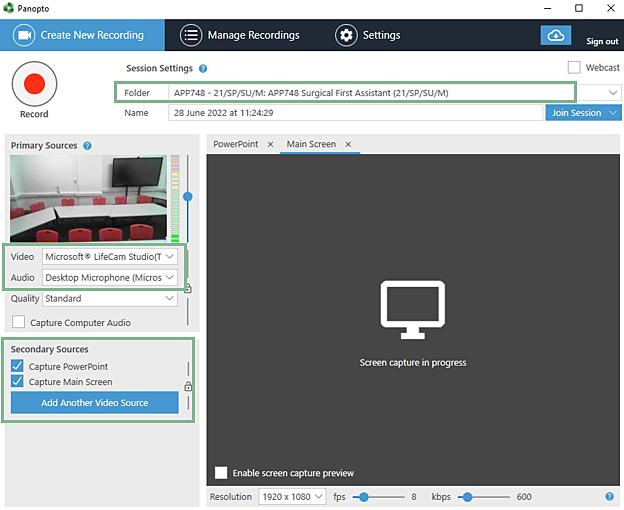Click the lock icon beside the Audio dropdown
The height and width of the screenshot is (510, 624).
[x=188, y=288]
